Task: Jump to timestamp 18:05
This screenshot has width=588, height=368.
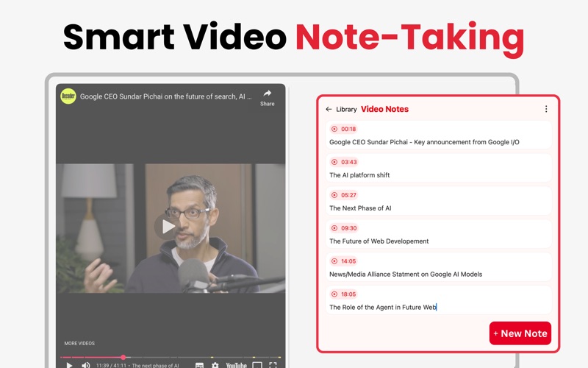Action: [343, 294]
